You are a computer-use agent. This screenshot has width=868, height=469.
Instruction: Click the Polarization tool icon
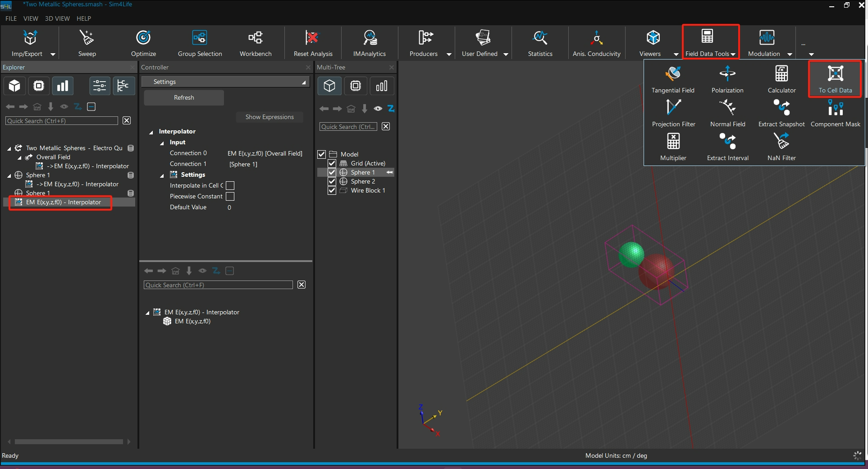click(x=727, y=74)
